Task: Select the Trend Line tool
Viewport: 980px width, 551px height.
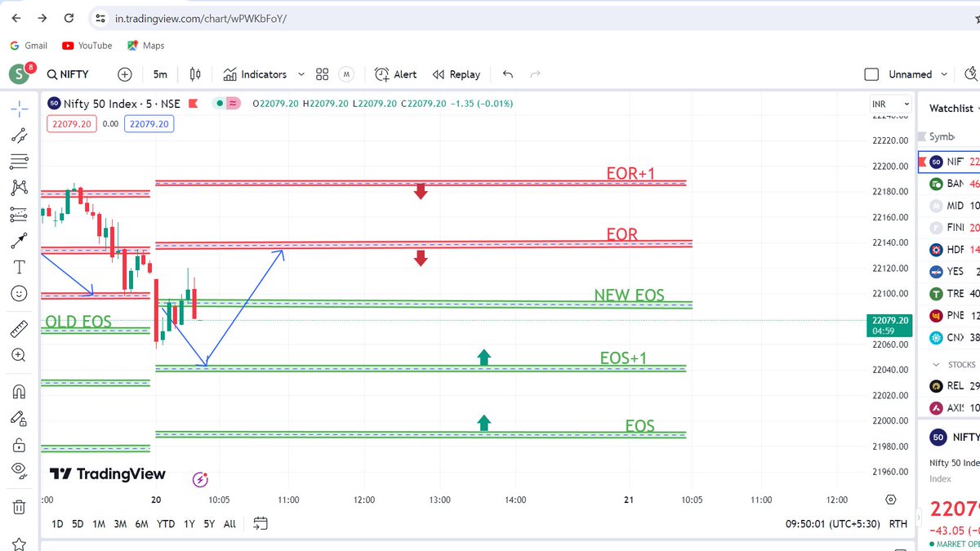Action: (x=18, y=136)
